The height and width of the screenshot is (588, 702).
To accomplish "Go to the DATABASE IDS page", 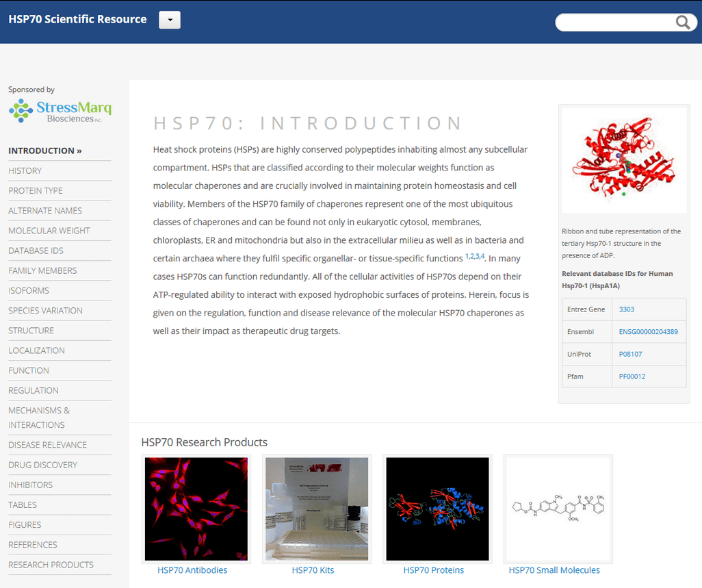I will [x=36, y=251].
